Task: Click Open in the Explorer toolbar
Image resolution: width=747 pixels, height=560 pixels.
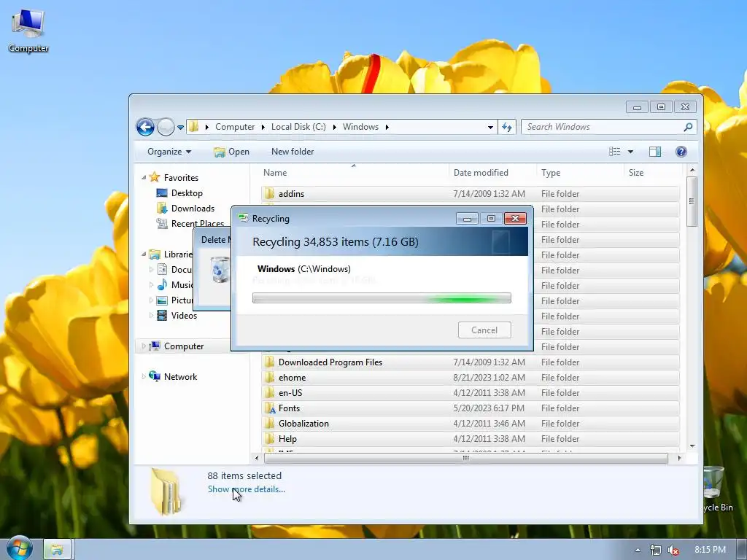Action: (231, 152)
